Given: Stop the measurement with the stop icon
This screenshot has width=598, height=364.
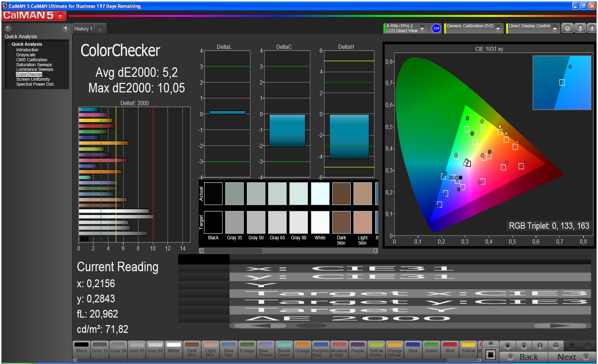Looking at the screenshot, I should 508,346.
